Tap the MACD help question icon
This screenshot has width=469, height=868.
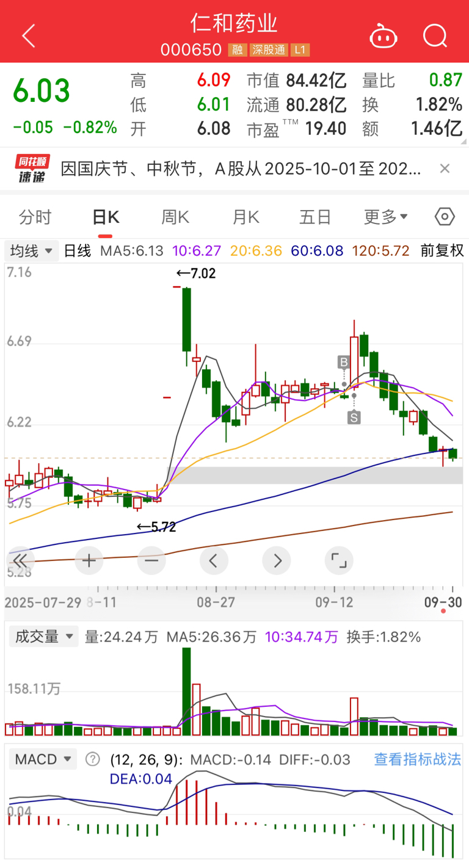[92, 759]
